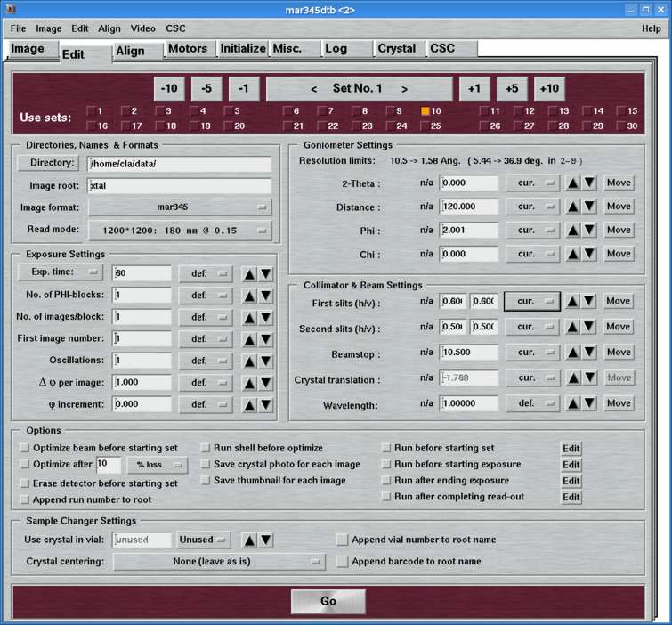Select the highlighted orange set 10 box
The width and height of the screenshot is (672, 625).
pyautogui.click(x=425, y=111)
